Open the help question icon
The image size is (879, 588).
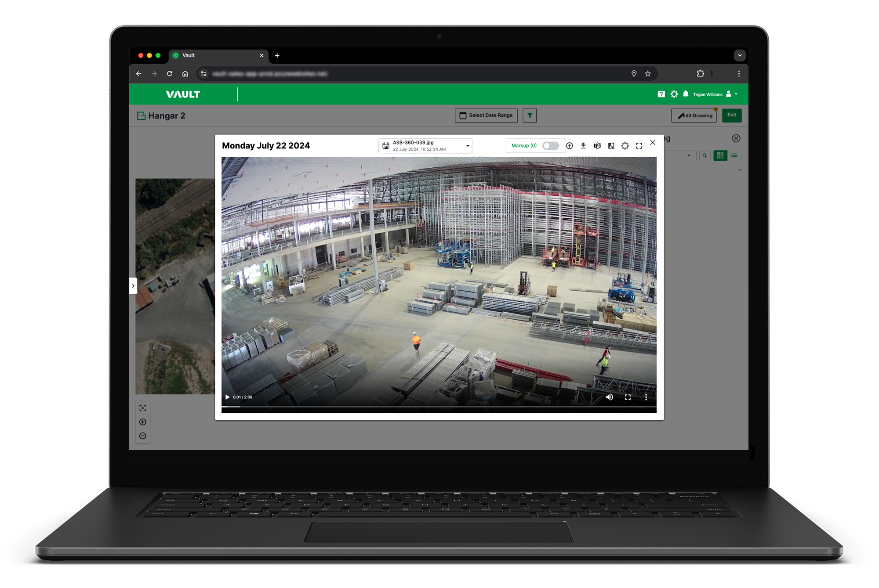[x=661, y=94]
